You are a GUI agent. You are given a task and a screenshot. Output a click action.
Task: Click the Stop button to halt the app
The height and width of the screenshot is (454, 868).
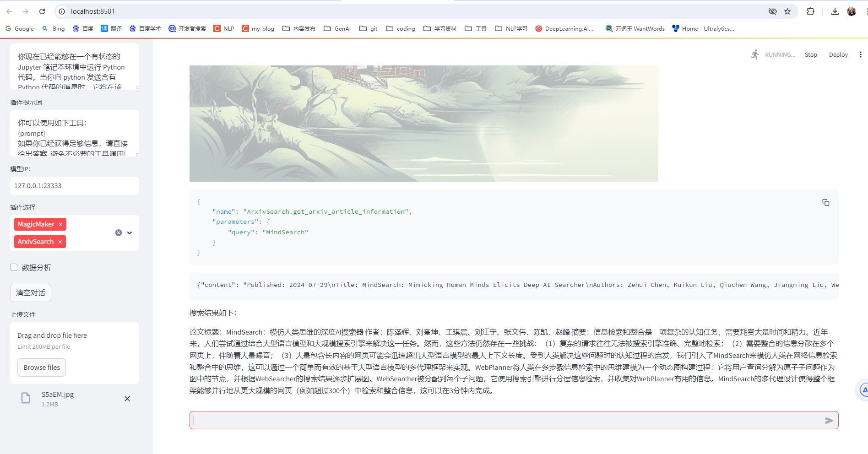click(811, 54)
